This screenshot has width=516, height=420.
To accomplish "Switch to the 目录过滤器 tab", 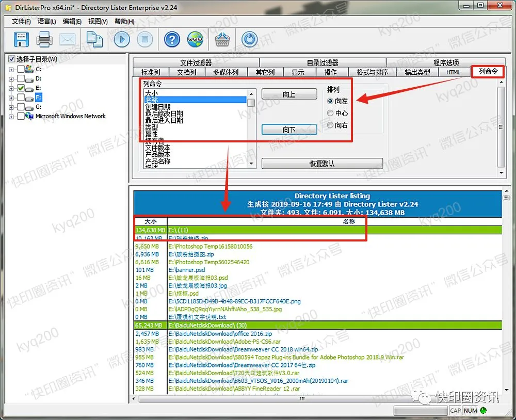I will (x=323, y=62).
